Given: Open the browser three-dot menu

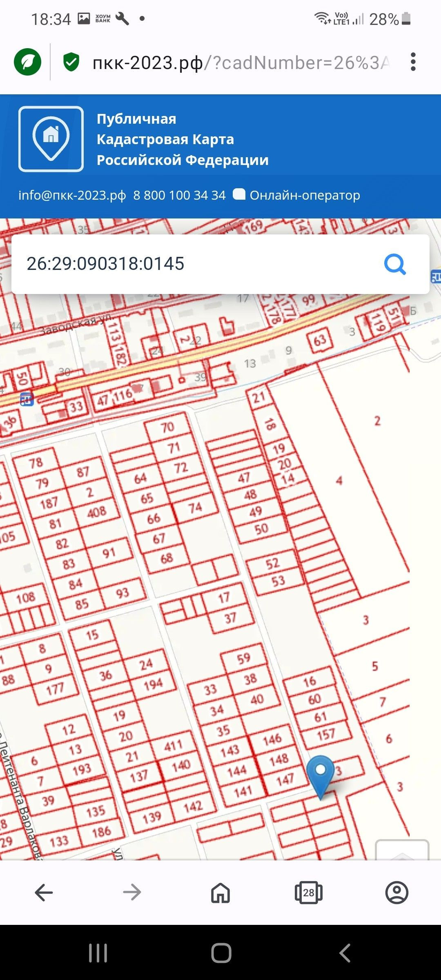Looking at the screenshot, I should [x=413, y=62].
